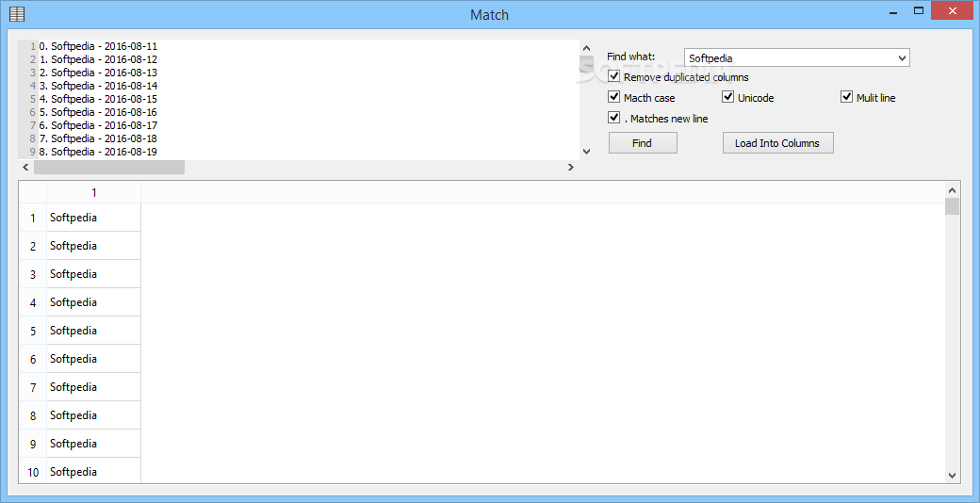Viewport: 980px width, 503px height.
Task: Click the Find button
Action: [643, 143]
